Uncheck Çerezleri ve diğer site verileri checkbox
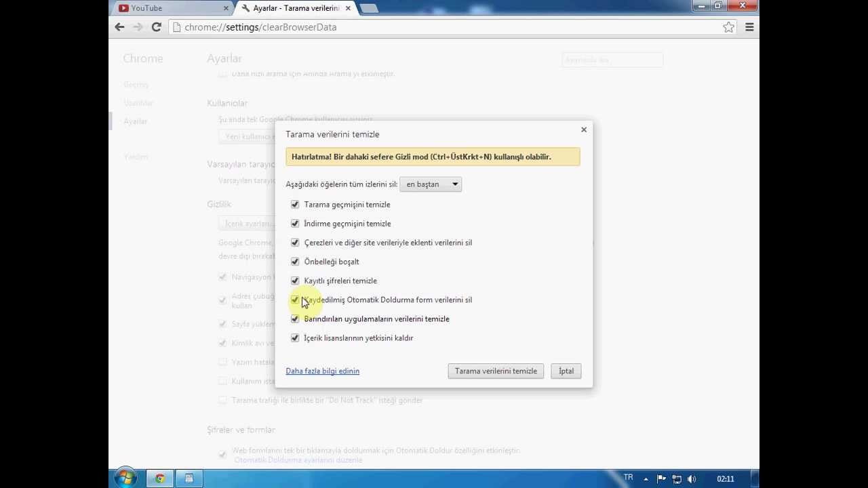Screen dimensions: 868x488 click(x=295, y=242)
